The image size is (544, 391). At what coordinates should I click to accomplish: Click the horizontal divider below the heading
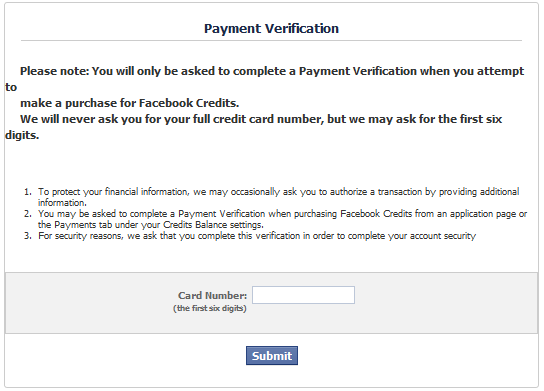271,41
